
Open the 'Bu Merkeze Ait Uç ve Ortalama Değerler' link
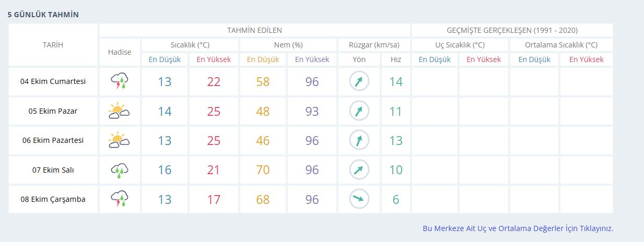click(518, 228)
